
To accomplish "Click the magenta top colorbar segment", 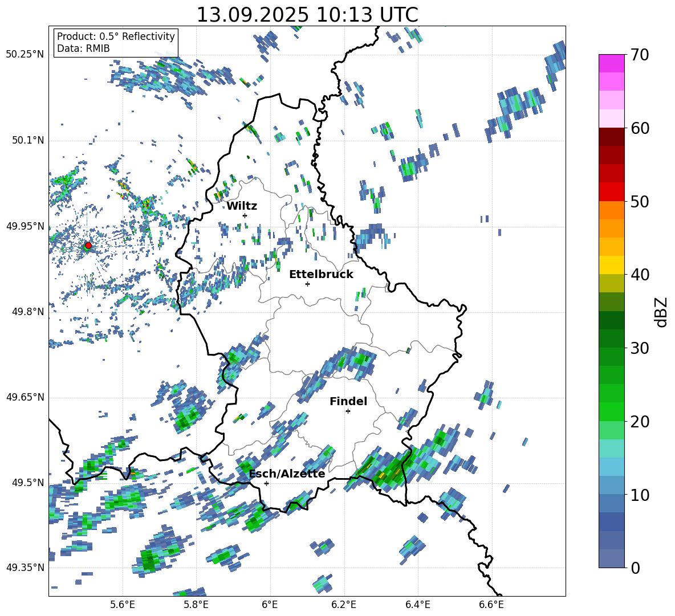I will [611, 63].
